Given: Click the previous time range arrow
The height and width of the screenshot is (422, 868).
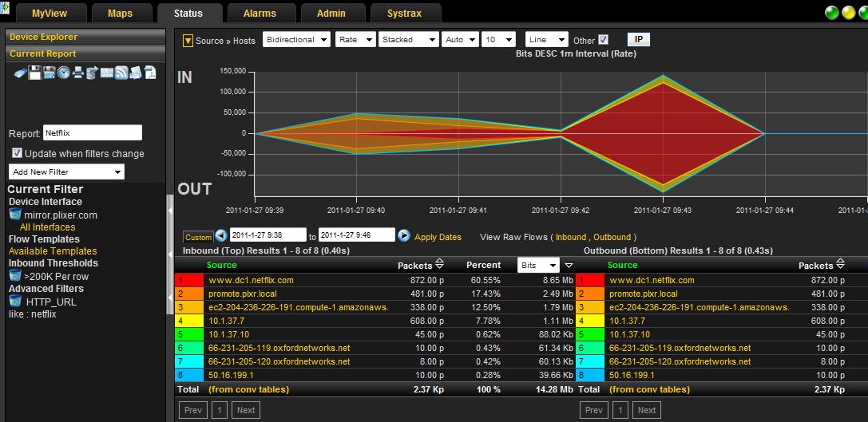Looking at the screenshot, I should (x=221, y=235).
